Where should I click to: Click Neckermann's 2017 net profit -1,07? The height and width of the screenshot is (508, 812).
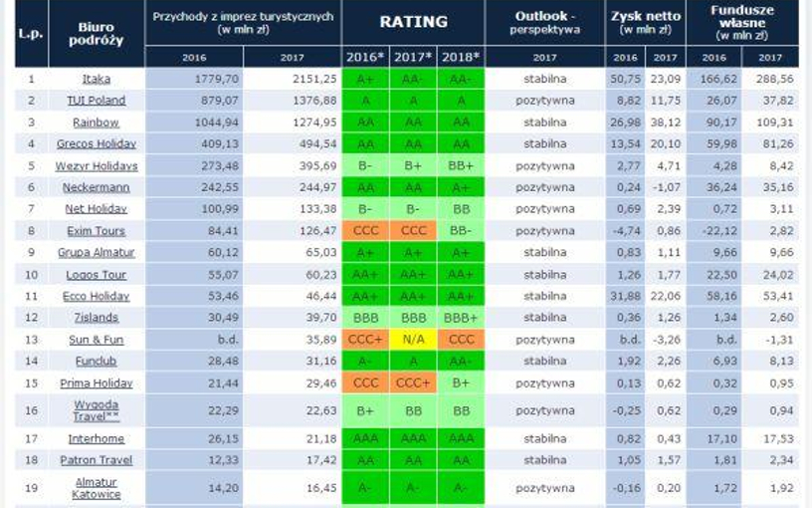(x=666, y=187)
